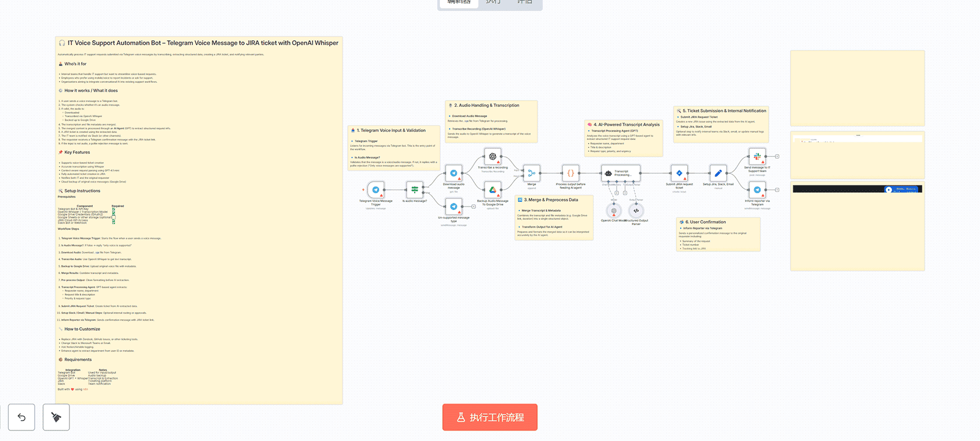Click the Submit JIRA request ticket node
The width and height of the screenshot is (980, 441).
click(679, 173)
